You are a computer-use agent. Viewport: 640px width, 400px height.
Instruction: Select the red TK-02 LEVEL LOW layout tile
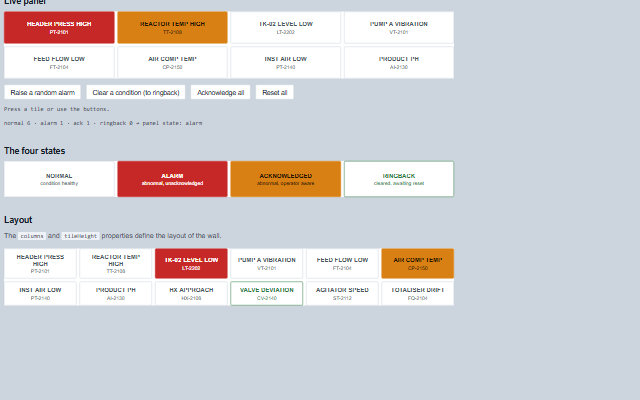191,263
